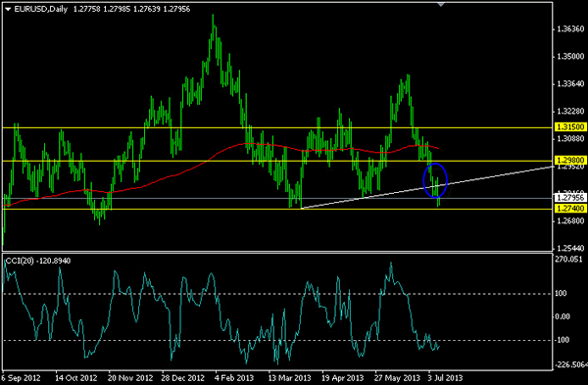Screen dimensions: 588x385
Task: Click the 1.25440 price scale value
Action: tap(570, 248)
